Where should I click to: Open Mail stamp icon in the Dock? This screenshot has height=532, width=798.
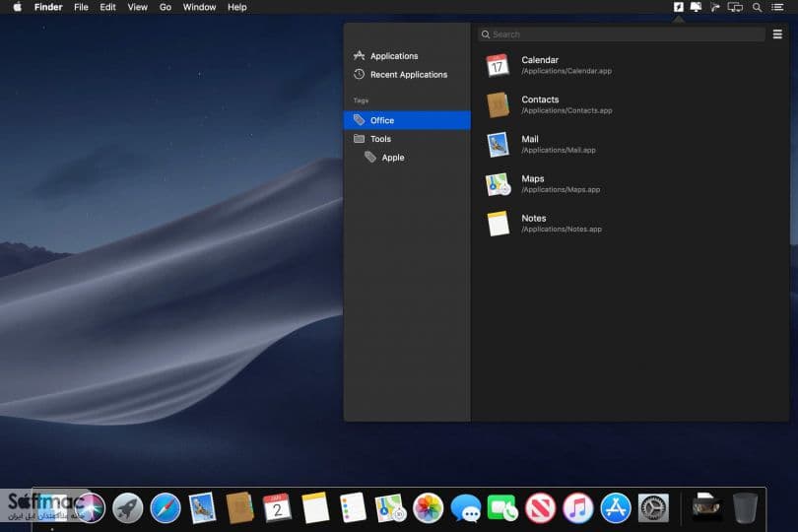(x=203, y=507)
